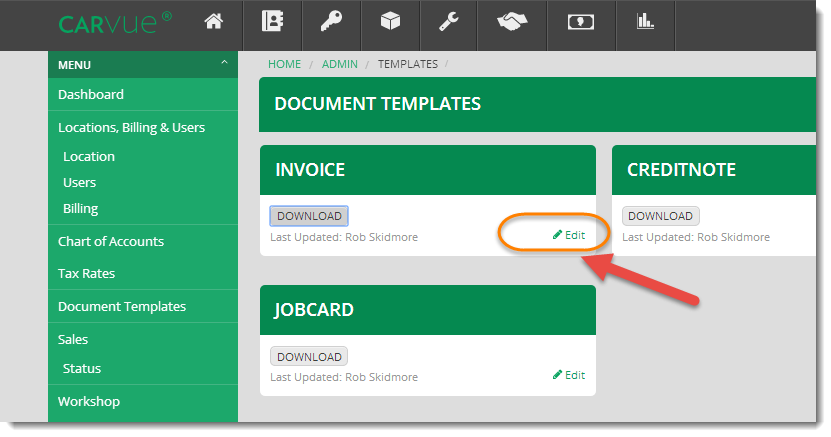831x437 pixels.
Task: Edit the Jobcard template
Action: coord(569,375)
